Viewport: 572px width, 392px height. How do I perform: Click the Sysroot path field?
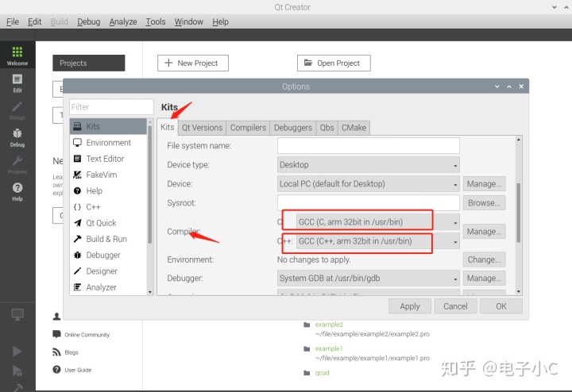pyautogui.click(x=368, y=202)
